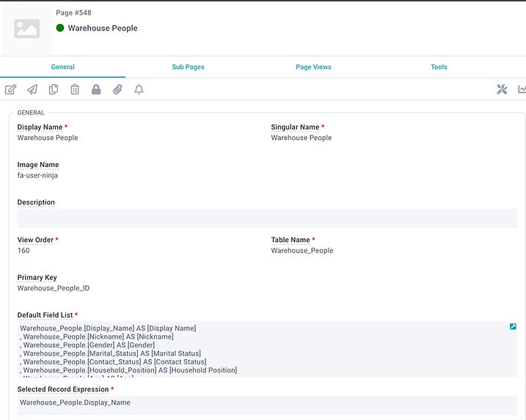Switch to the Tools tab
Viewport: 526px width, 420px height.
(439, 67)
